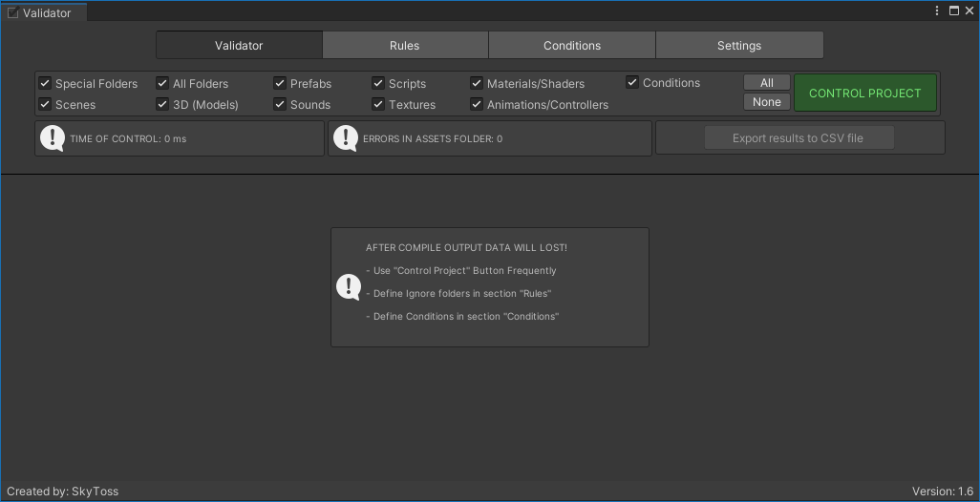Click the Errors in Assets Folder exclamation icon
Image resolution: width=980 pixels, height=502 pixels.
pyautogui.click(x=346, y=138)
